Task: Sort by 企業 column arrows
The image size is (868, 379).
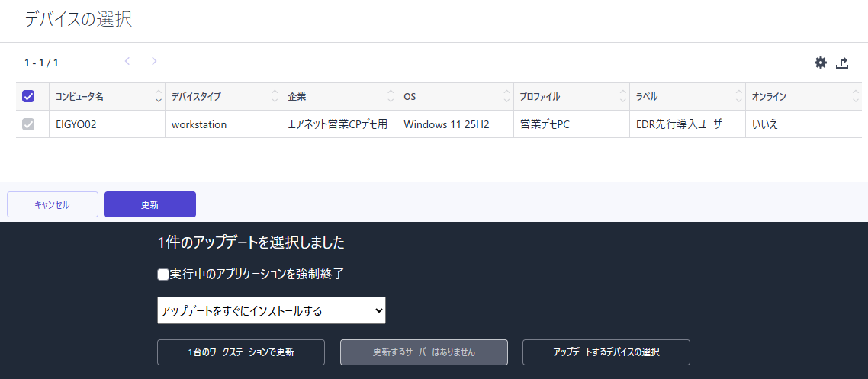Action: [391, 97]
